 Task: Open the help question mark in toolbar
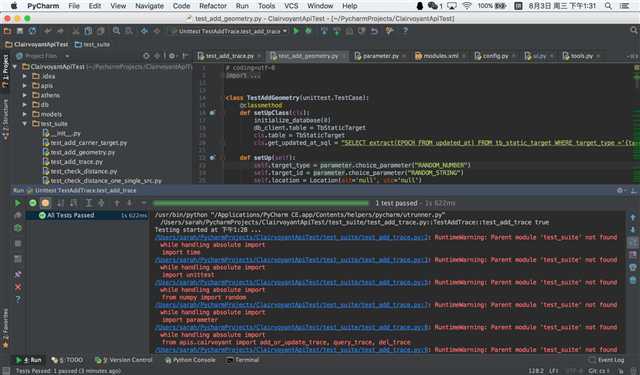405,31
